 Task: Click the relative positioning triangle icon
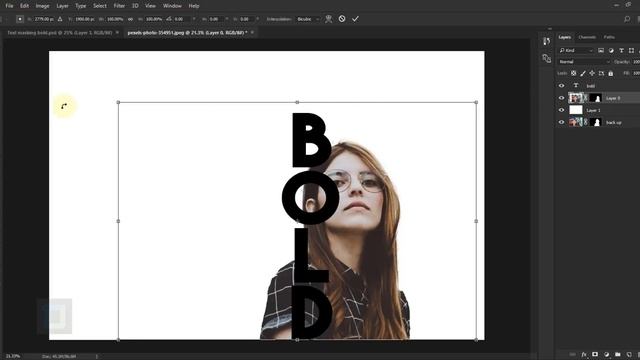click(60, 19)
